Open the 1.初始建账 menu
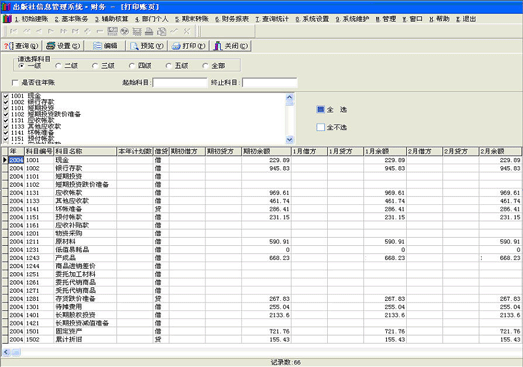 (x=31, y=19)
